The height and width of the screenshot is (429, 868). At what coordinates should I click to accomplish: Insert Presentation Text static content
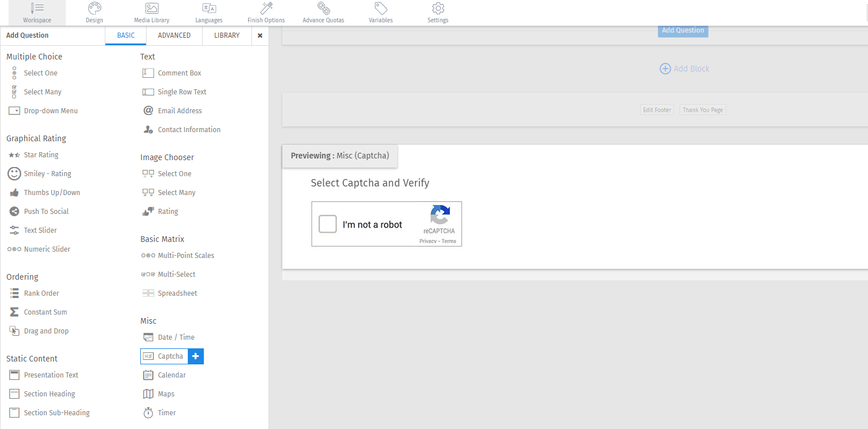tap(44, 375)
